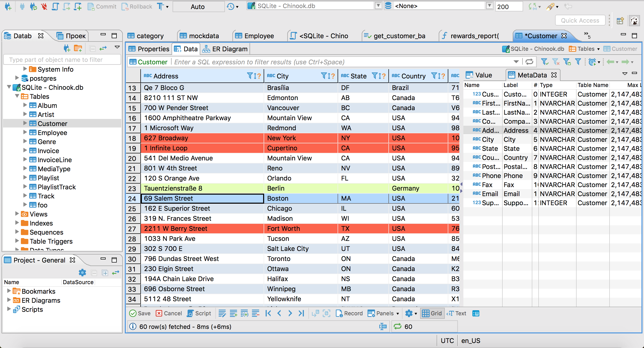
Task: Enable row 18 selected highlight toggle
Action: (133, 138)
